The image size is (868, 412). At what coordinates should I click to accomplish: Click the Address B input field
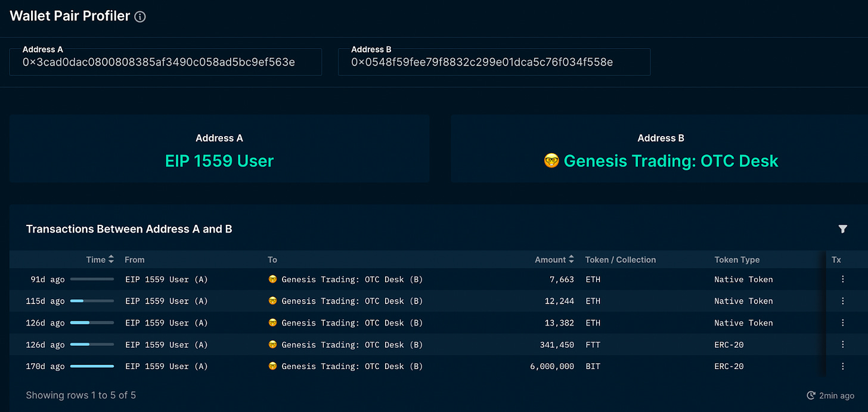(494, 62)
